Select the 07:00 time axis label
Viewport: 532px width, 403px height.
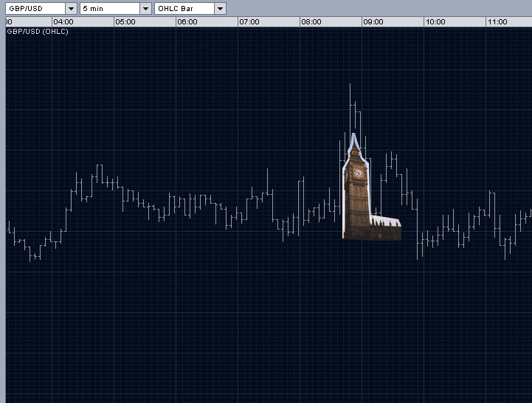pos(249,22)
